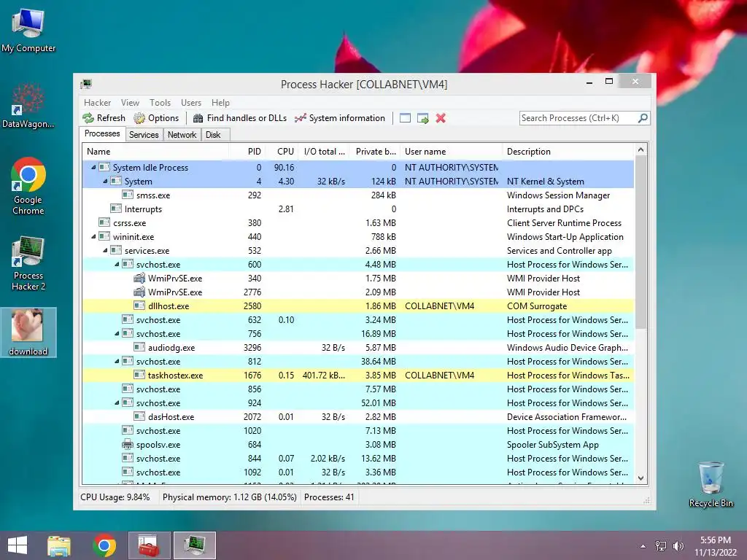
Task: Collapse the System process node
Action: (105, 181)
